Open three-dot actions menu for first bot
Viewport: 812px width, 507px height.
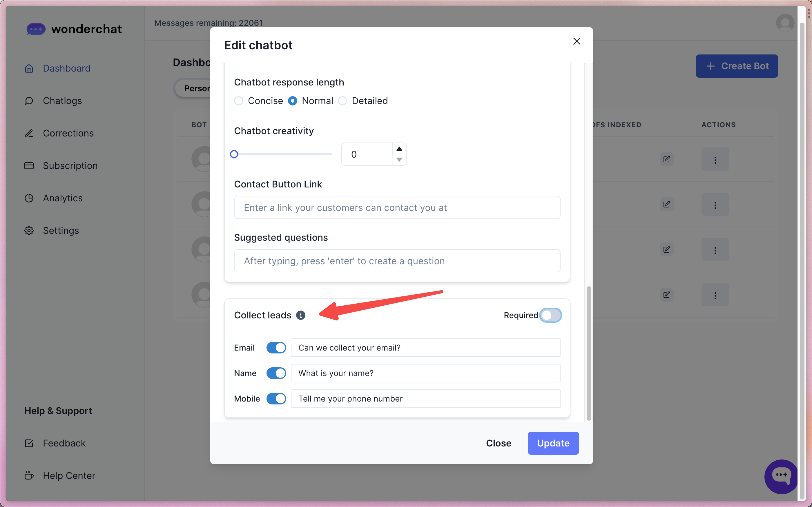715,159
